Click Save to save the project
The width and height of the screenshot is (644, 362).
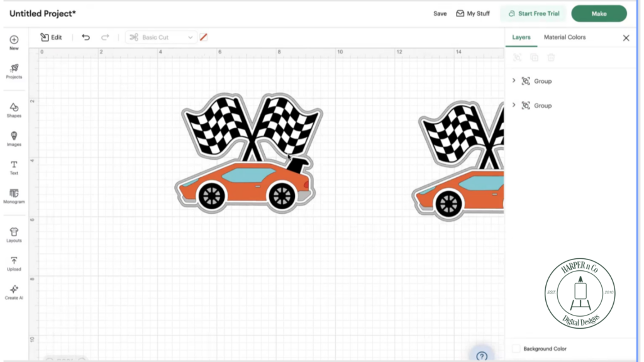point(440,13)
